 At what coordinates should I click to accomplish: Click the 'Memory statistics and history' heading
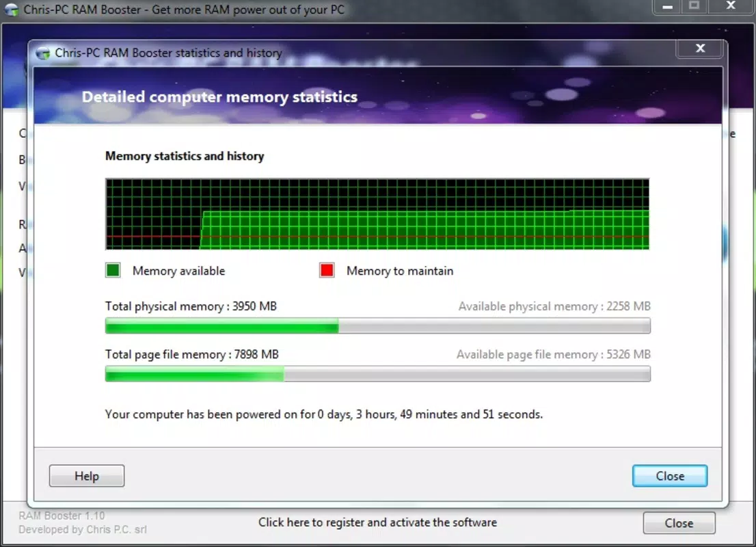coord(185,157)
